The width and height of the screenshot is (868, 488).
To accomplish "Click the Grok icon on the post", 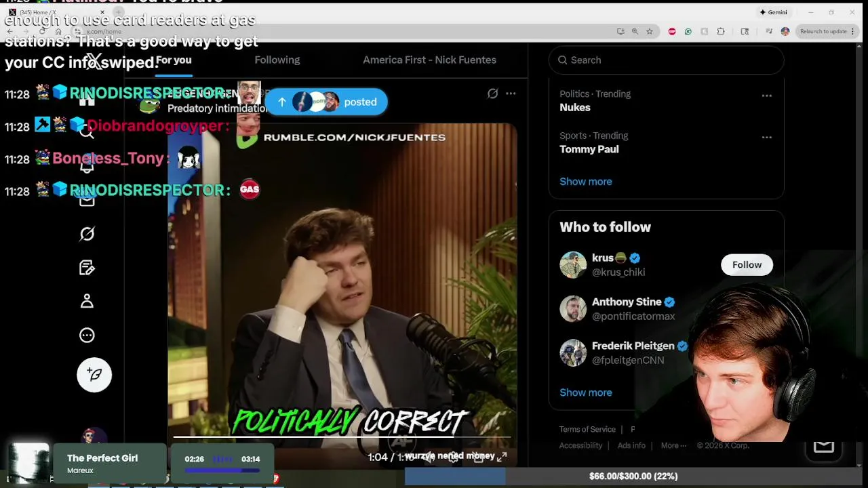I will tap(493, 94).
